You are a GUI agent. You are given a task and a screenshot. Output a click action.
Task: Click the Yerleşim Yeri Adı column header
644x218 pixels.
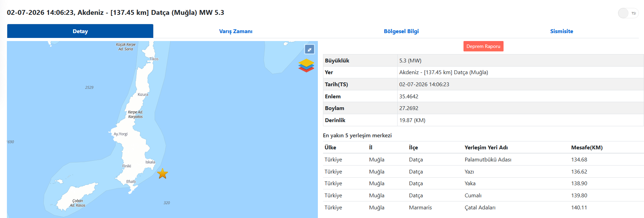[x=486, y=147]
